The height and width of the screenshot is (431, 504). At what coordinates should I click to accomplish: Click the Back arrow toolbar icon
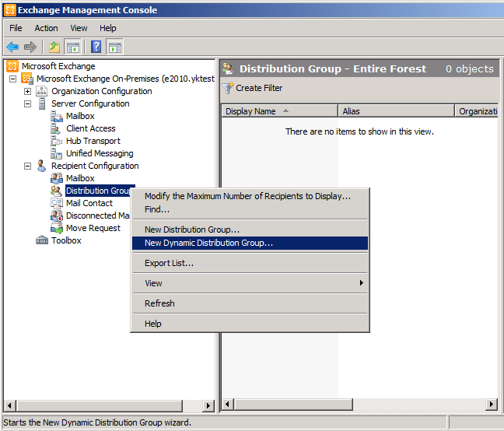[x=12, y=47]
